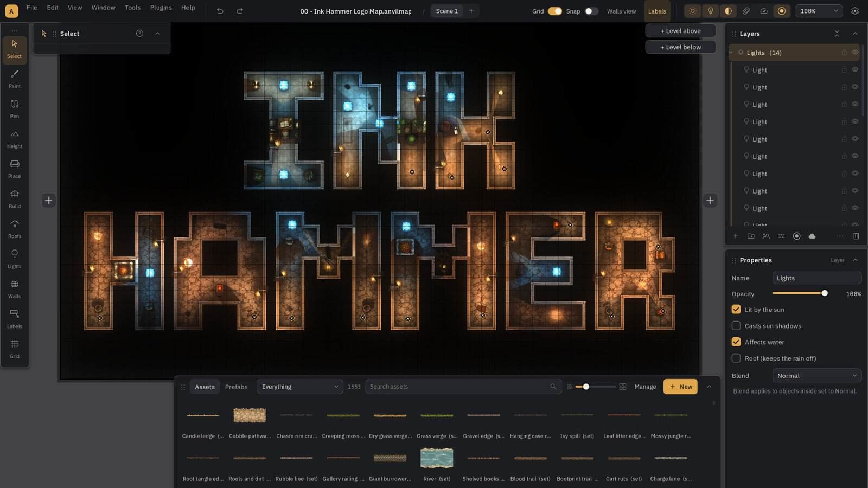Select the Walls tool
The width and height of the screenshot is (868, 488).
pyautogui.click(x=15, y=289)
